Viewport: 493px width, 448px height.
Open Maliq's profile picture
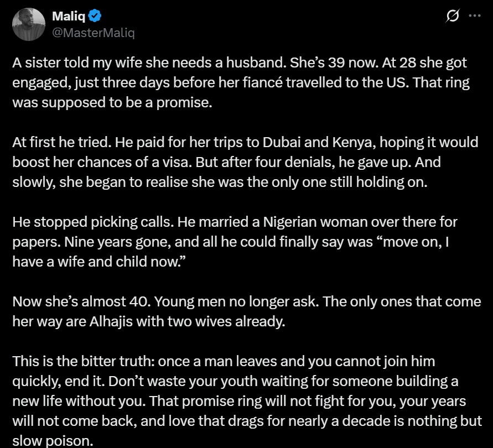[28, 24]
